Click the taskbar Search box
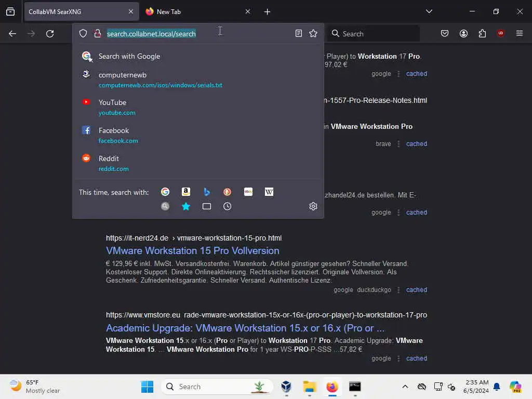 click(x=218, y=387)
